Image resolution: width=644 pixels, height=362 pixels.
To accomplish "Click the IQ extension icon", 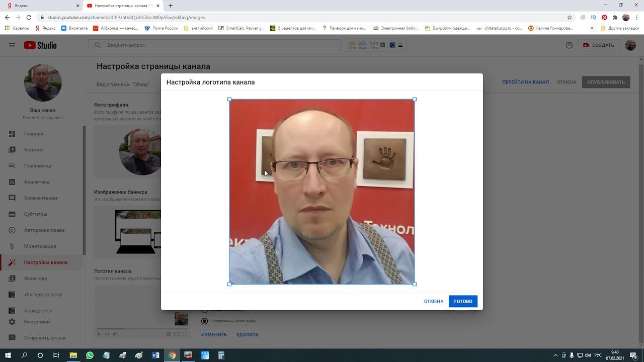I will [594, 18].
